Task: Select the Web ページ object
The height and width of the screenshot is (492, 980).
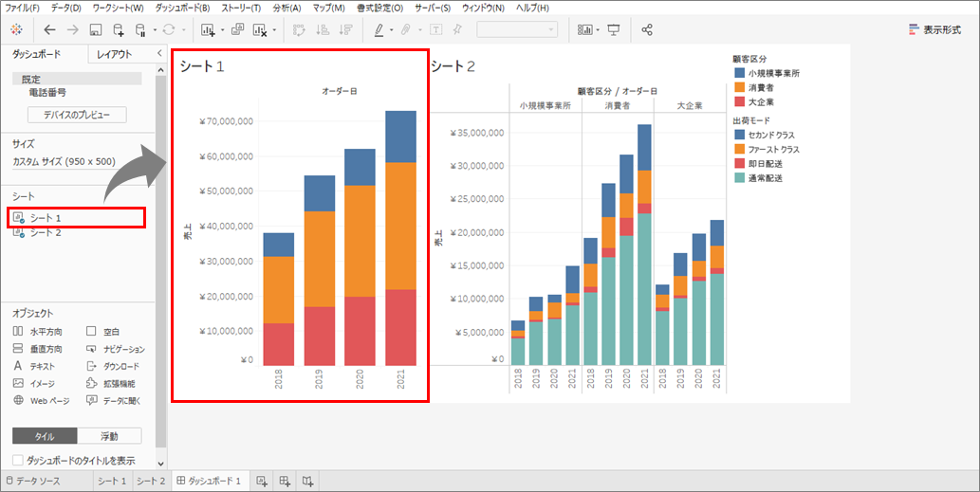Action: point(41,401)
